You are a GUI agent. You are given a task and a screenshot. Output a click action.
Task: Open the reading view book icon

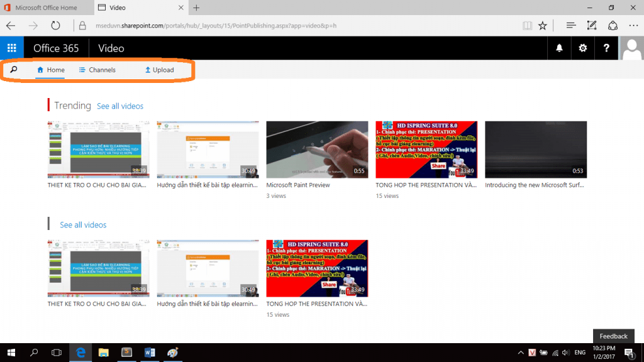click(528, 25)
